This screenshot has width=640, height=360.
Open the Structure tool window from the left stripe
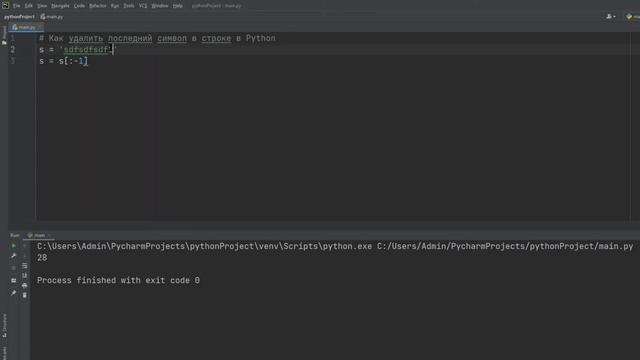[4, 325]
